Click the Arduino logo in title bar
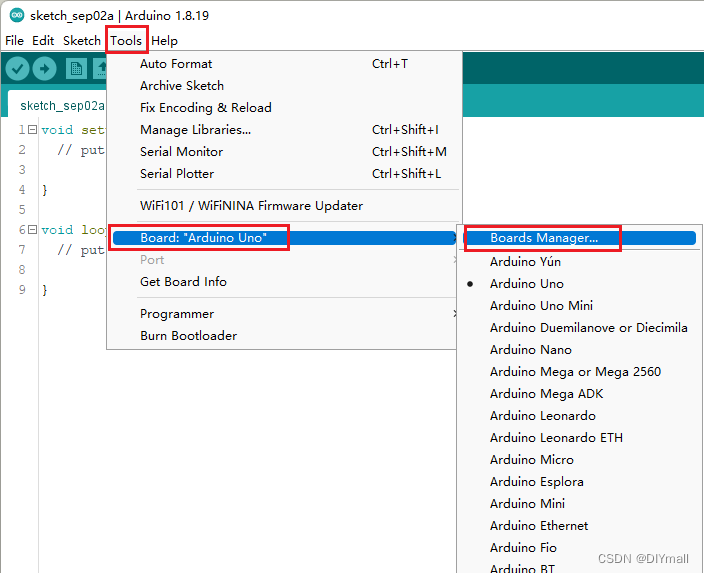Image resolution: width=704 pixels, height=573 pixels. [17, 15]
